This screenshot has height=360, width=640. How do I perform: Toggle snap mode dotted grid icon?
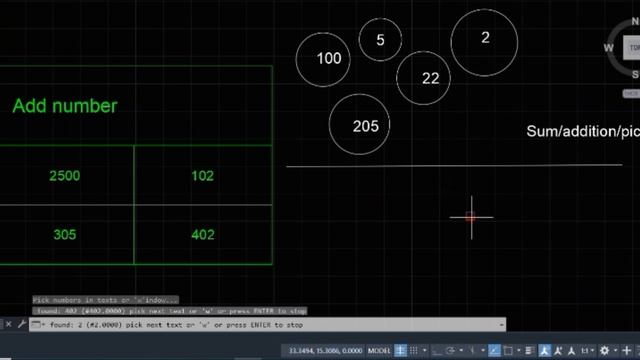pos(413,350)
